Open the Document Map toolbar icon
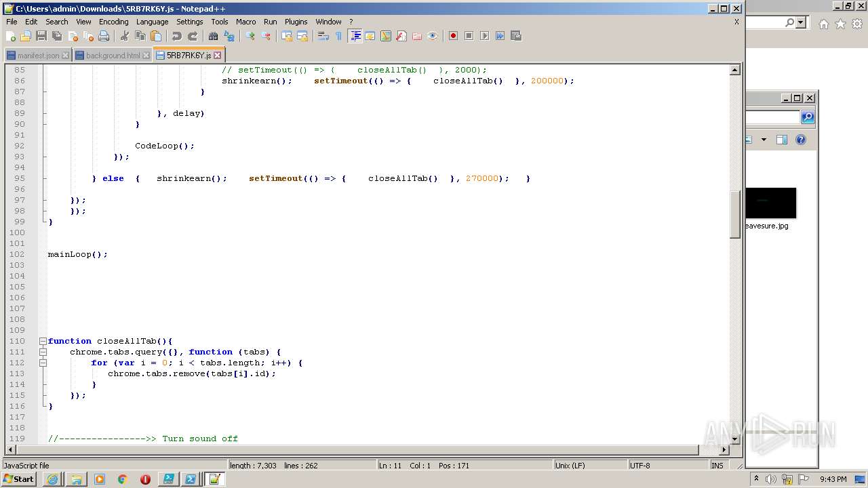This screenshot has height=488, width=868. tap(386, 36)
